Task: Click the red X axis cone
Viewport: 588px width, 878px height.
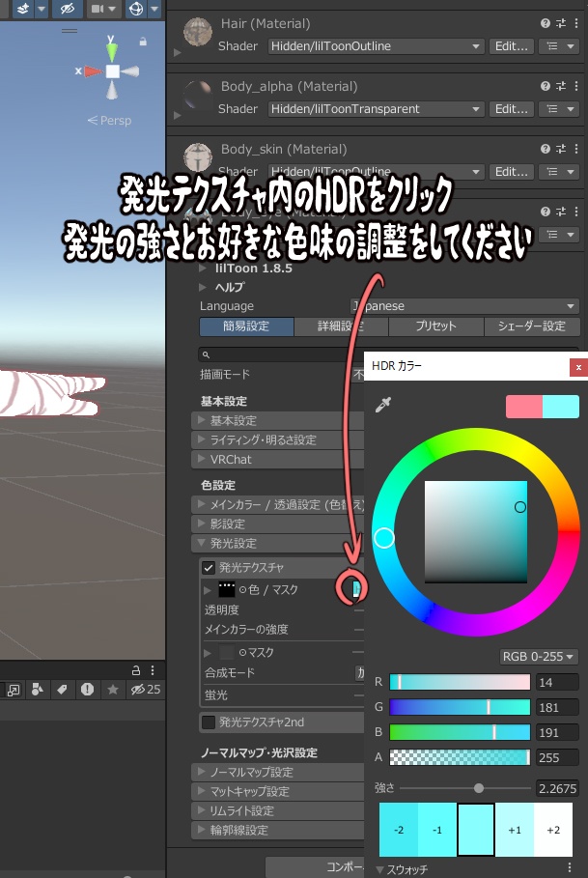Action: 93,71
